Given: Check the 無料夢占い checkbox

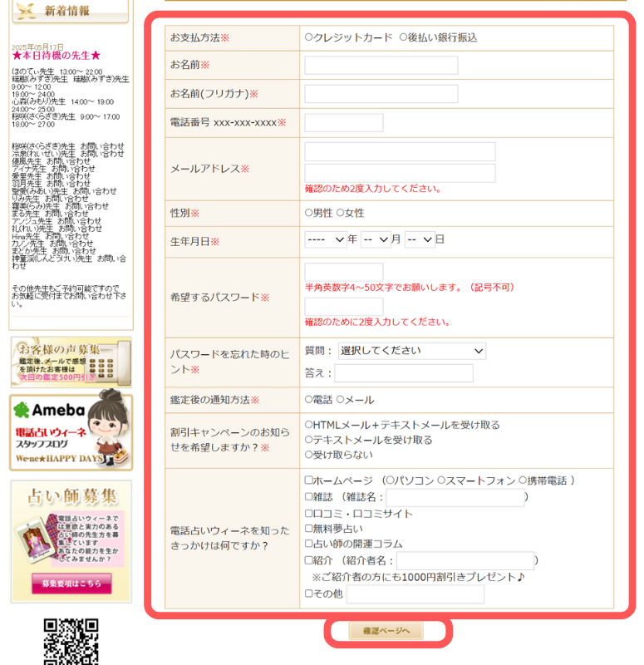Looking at the screenshot, I should [308, 529].
